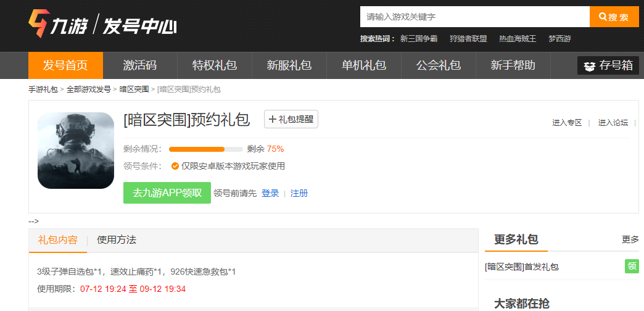Type in the game keyword search field
This screenshot has width=644, height=311.
474,17
